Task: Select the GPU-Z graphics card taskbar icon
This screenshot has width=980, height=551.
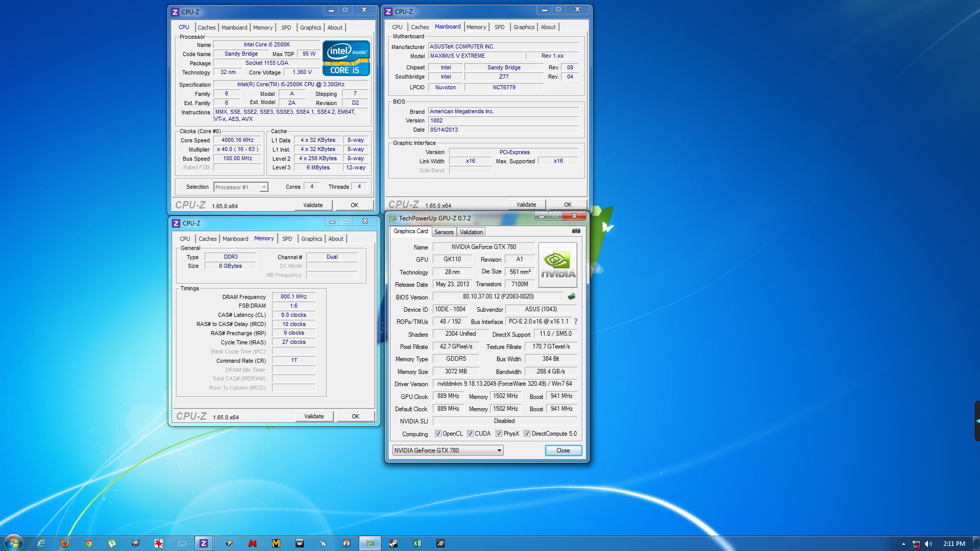Action: coord(370,543)
